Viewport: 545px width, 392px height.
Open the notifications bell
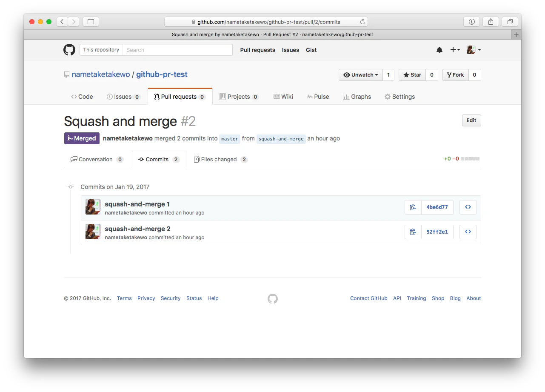(x=439, y=50)
